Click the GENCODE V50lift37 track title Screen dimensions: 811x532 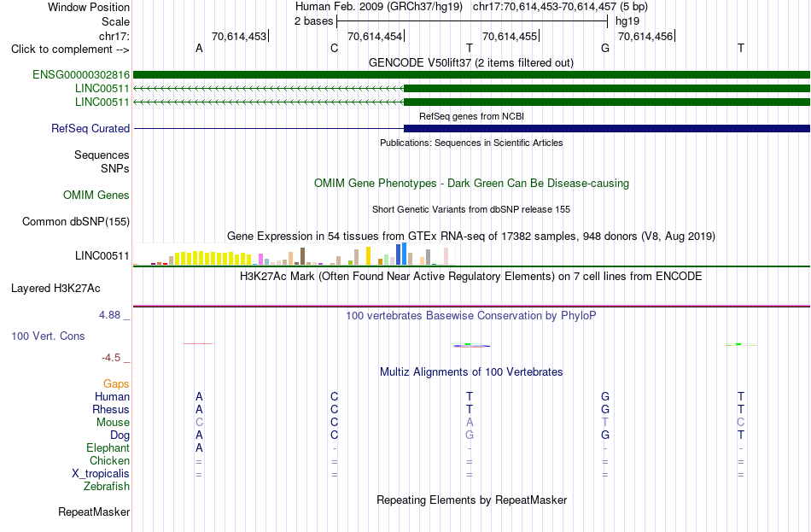click(x=471, y=62)
